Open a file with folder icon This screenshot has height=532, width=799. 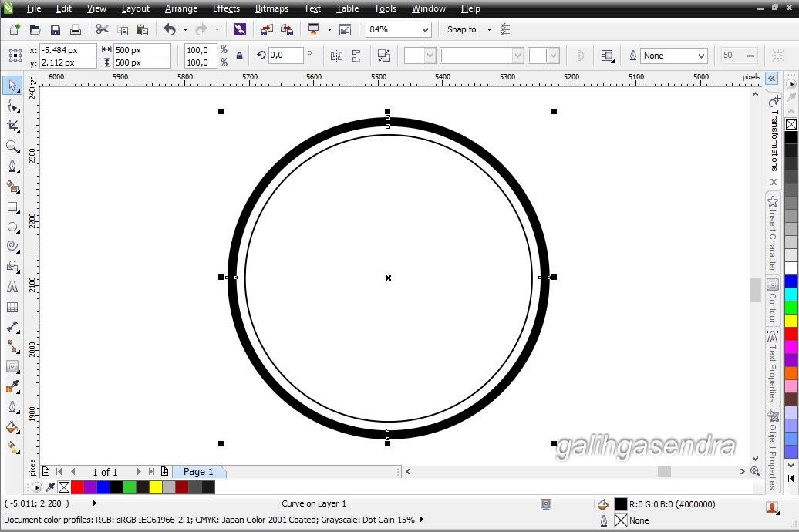click(35, 29)
